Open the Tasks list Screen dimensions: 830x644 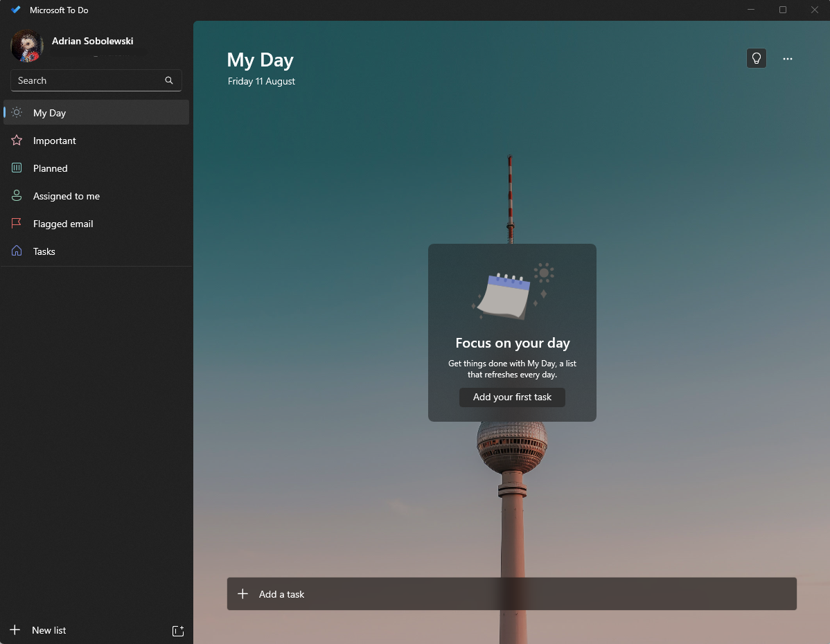96,251
